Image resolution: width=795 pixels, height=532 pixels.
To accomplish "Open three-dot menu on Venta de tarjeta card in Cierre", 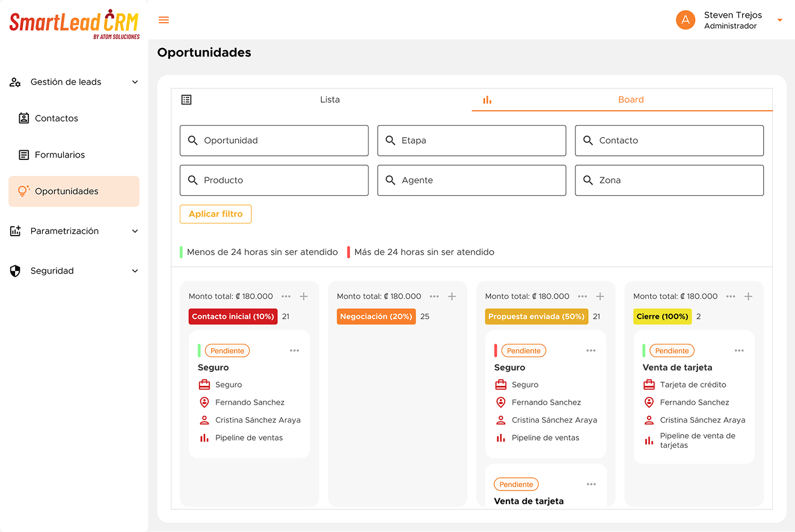I will point(739,350).
